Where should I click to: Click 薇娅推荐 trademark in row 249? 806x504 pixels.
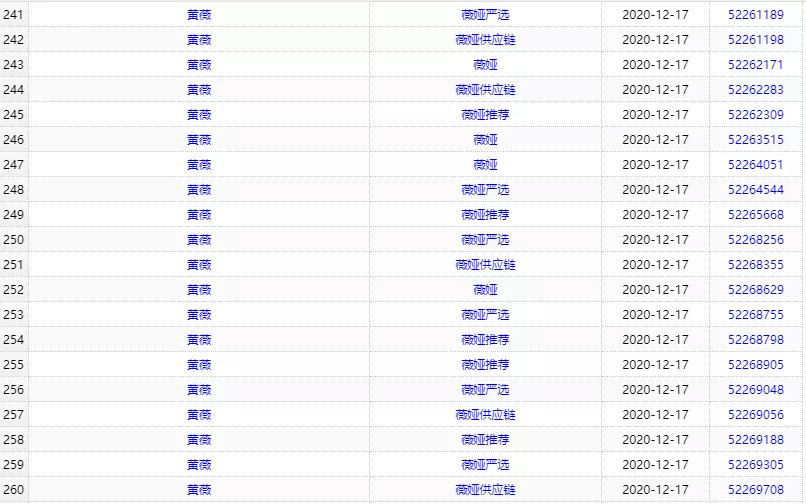pyautogui.click(x=485, y=214)
